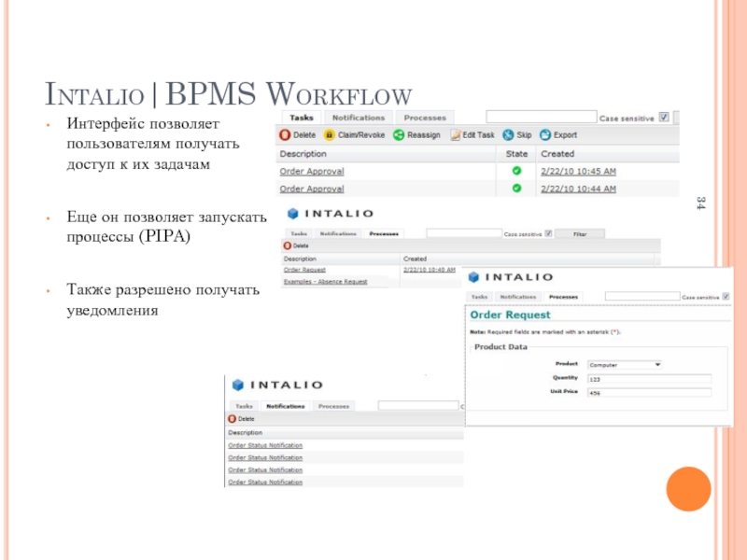Viewport: 747px width, 560px height.
Task: Open the first Order Status Notification link
Action: (265, 445)
